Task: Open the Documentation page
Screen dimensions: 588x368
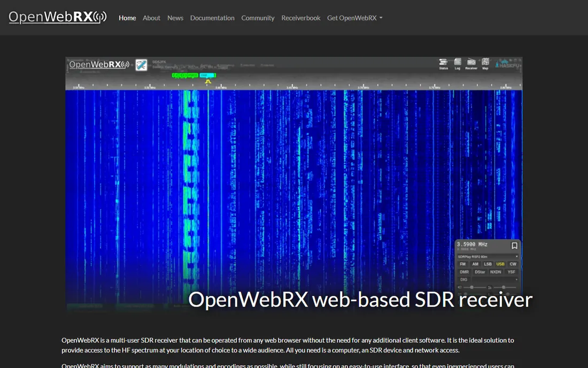Action: coord(212,18)
